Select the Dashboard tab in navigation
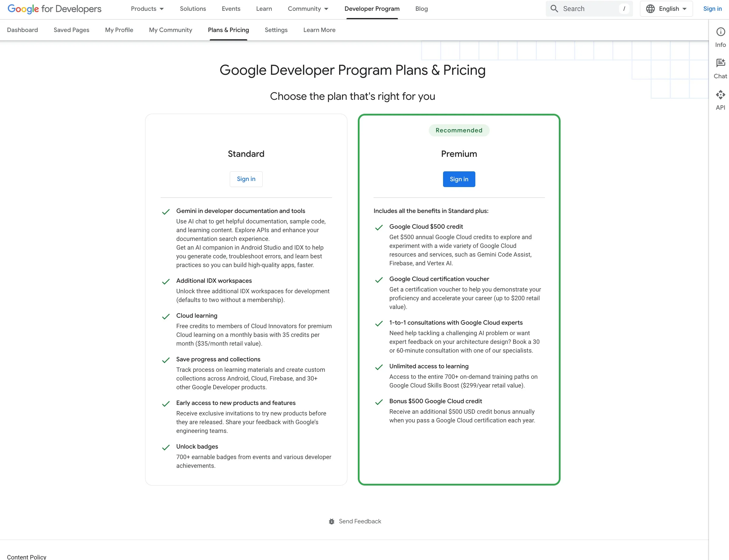The width and height of the screenshot is (729, 560). click(x=22, y=30)
